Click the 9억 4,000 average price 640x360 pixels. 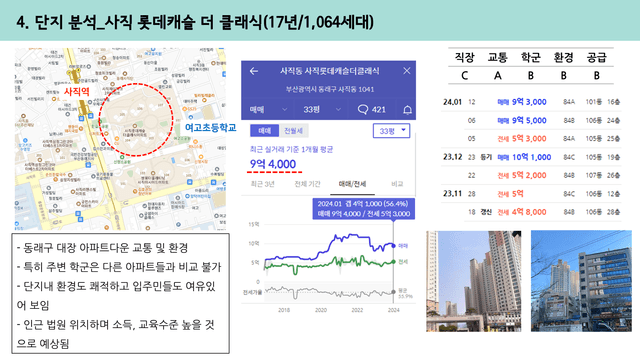pyautogui.click(x=273, y=164)
